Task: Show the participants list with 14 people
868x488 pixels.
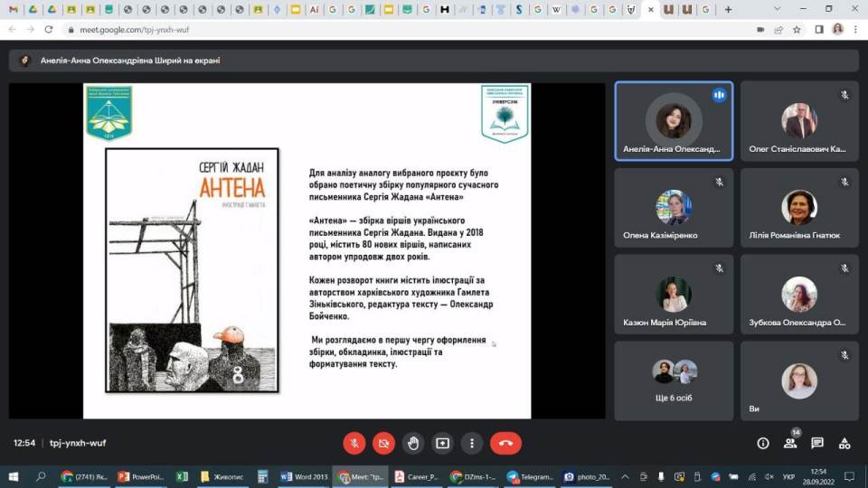Action: coord(790,443)
